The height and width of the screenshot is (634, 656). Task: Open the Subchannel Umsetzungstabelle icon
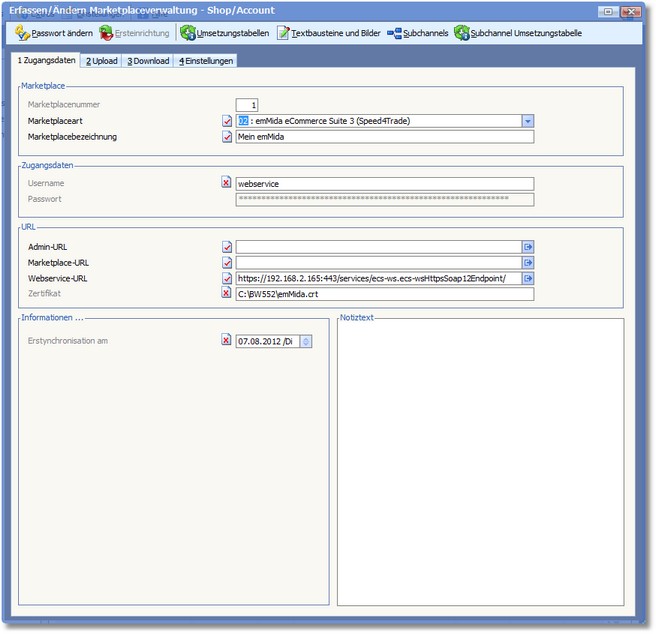point(462,33)
